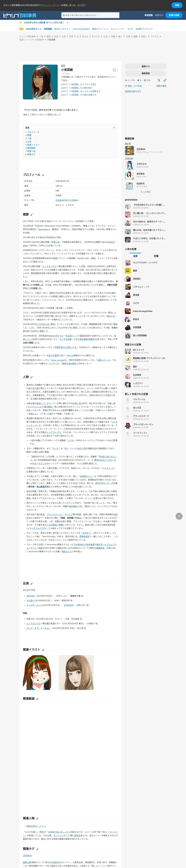Open the 日向坂46 parent article thumbnail

(130, 150)
